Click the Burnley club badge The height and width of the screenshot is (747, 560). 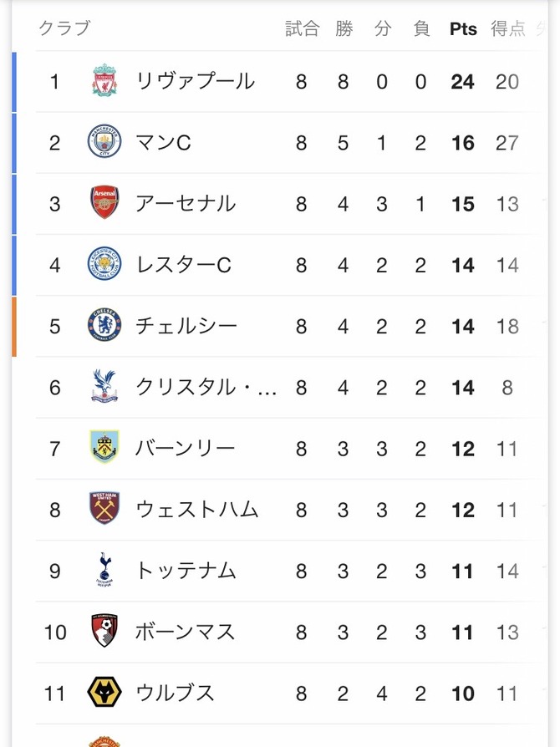(104, 447)
